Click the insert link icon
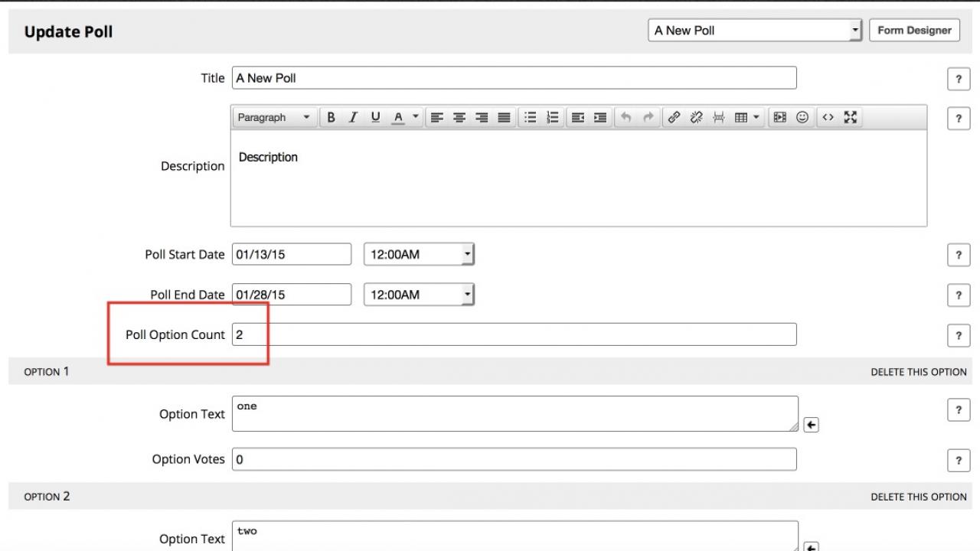This screenshot has height=551, width=980. point(674,117)
